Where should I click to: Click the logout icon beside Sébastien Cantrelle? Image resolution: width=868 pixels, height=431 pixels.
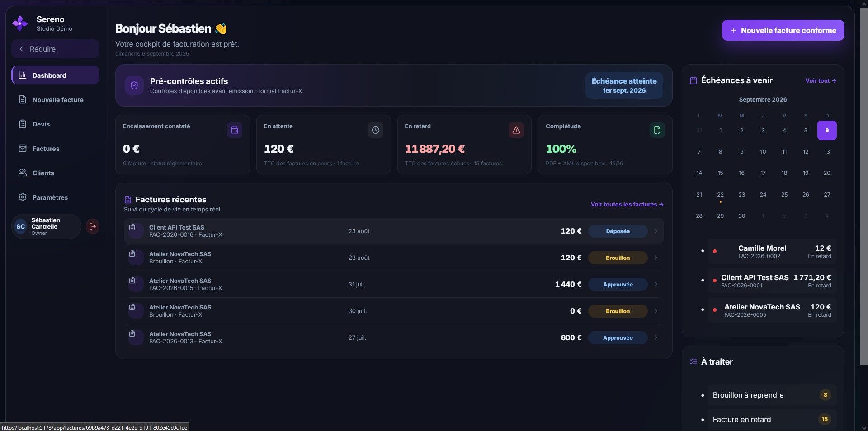[x=93, y=226]
